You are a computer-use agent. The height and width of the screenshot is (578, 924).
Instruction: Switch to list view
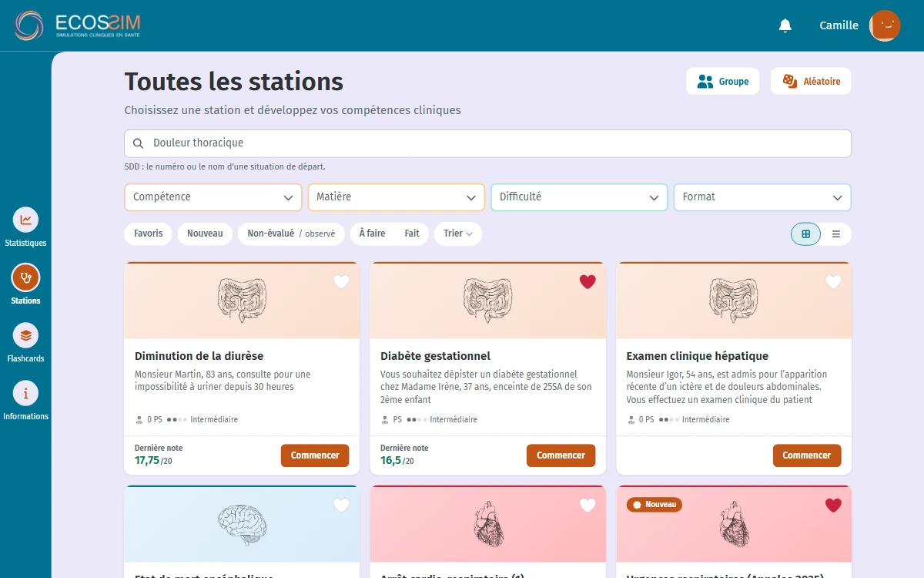(836, 234)
